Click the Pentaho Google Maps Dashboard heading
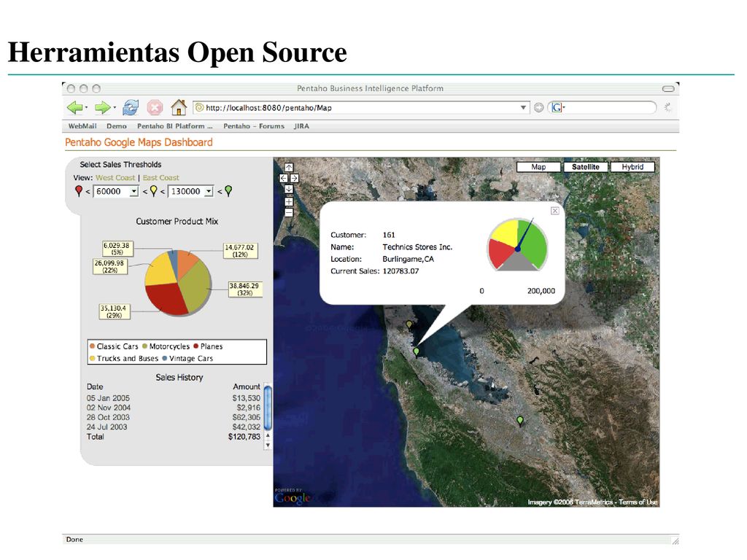Image resolution: width=747 pixels, height=560 pixels. click(139, 142)
